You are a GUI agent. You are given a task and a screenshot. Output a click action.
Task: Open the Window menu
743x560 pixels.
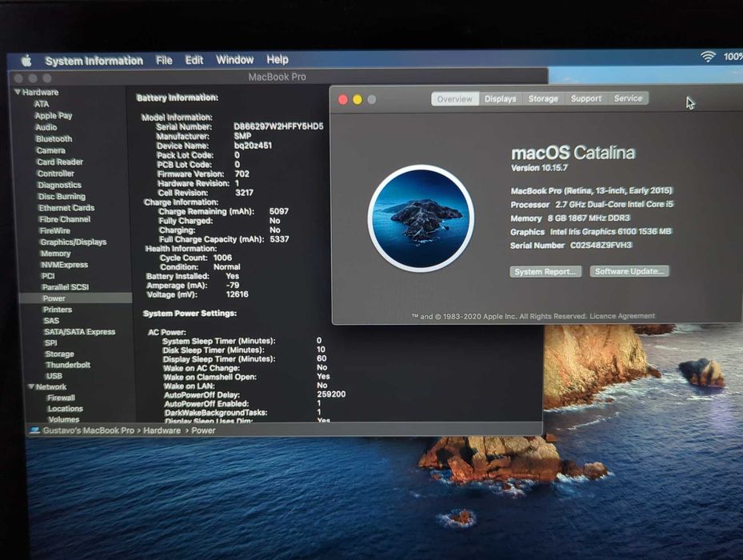coord(234,60)
